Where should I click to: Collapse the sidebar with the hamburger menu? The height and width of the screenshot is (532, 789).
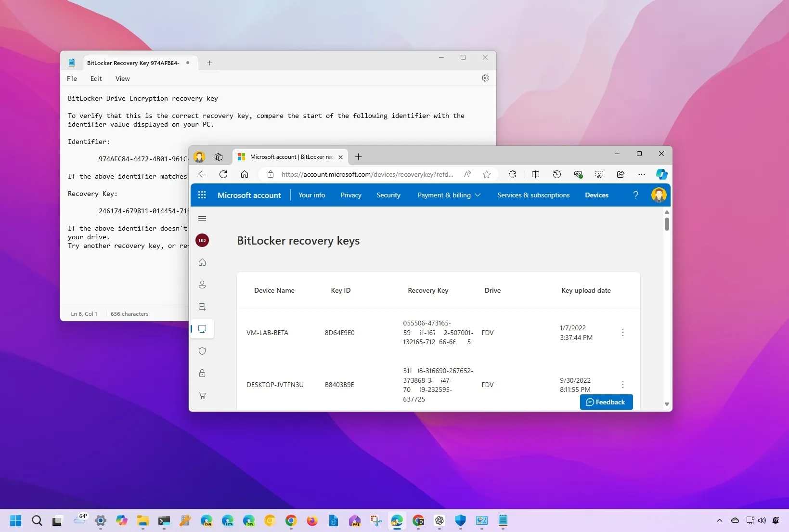coord(202,218)
